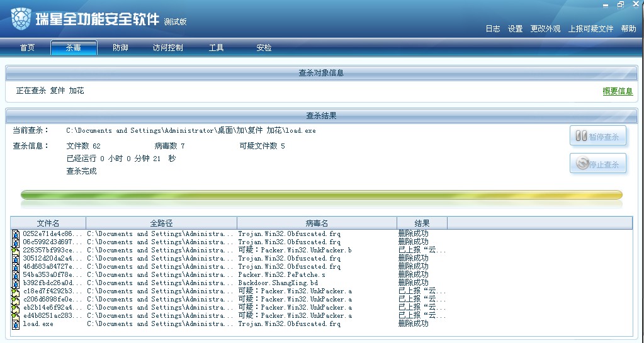Screen dimensions: 644x343
Task: Click the 可疑文件数 5 statistic
Action: [x=262, y=146]
